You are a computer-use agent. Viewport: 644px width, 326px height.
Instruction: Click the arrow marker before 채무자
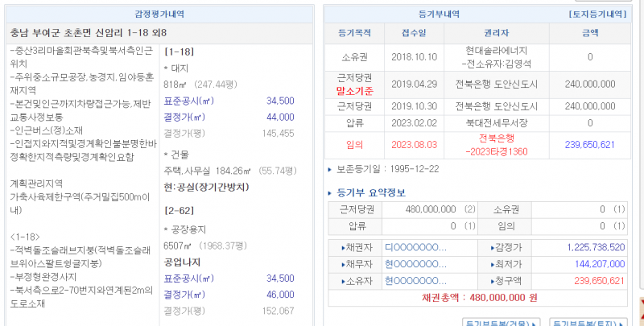click(342, 264)
